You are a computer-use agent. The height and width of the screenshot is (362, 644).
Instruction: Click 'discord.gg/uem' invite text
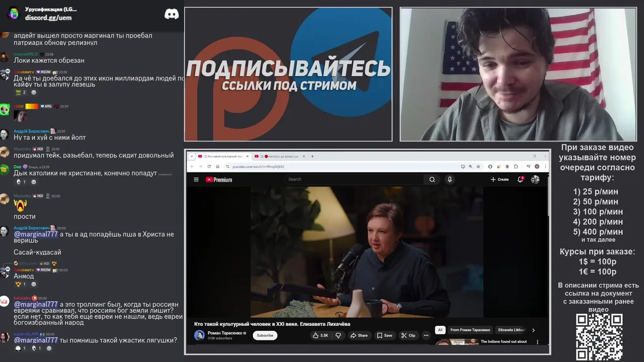[x=48, y=18]
